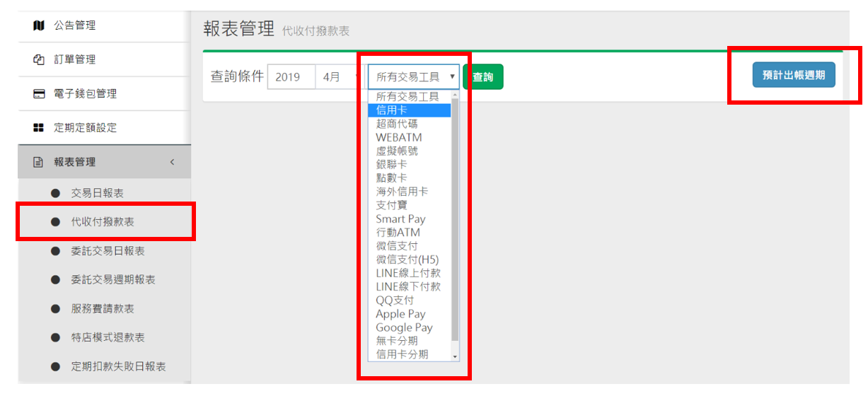Click the bullet icon next to 服務費請款表
Screen dimensions: 868x396
[x=55, y=309]
